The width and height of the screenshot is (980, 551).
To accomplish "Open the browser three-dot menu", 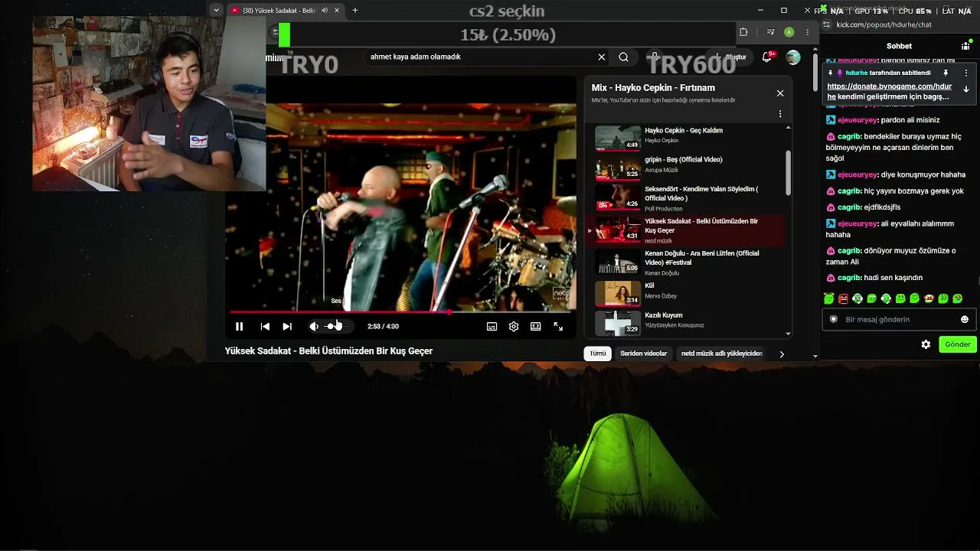I will click(807, 32).
